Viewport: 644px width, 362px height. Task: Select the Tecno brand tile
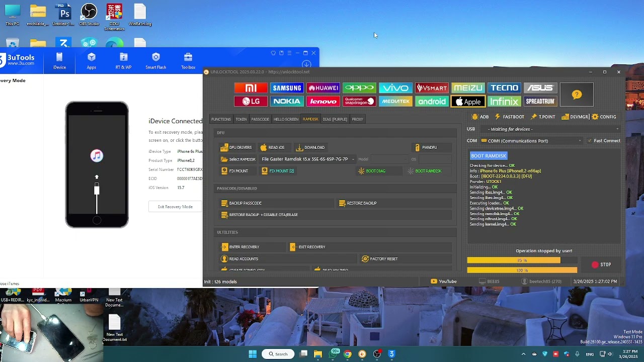pos(504,88)
